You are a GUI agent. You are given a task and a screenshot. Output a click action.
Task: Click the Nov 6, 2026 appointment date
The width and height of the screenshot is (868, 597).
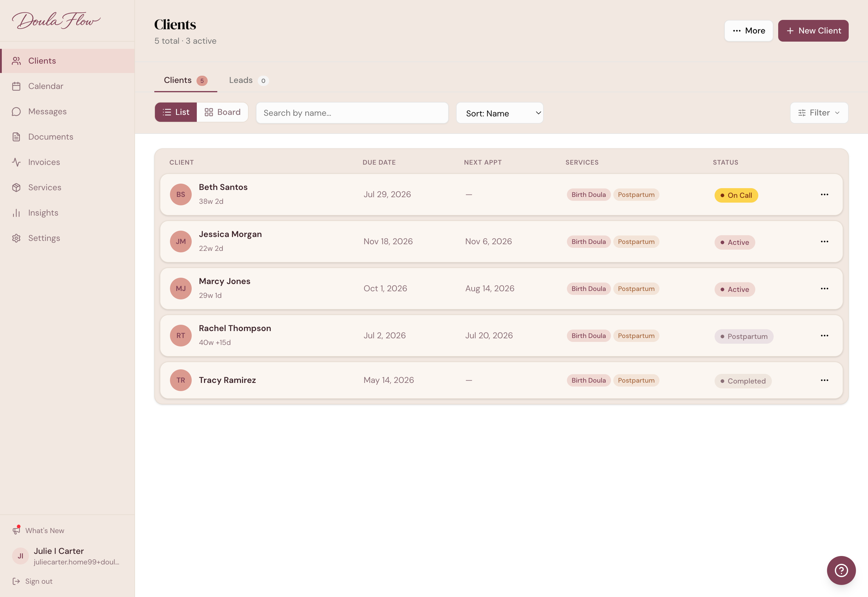point(488,241)
